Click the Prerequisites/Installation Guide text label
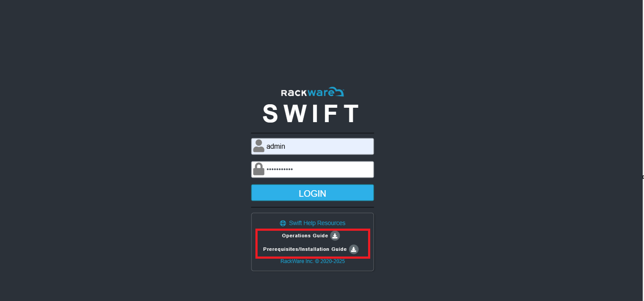 [305, 250]
